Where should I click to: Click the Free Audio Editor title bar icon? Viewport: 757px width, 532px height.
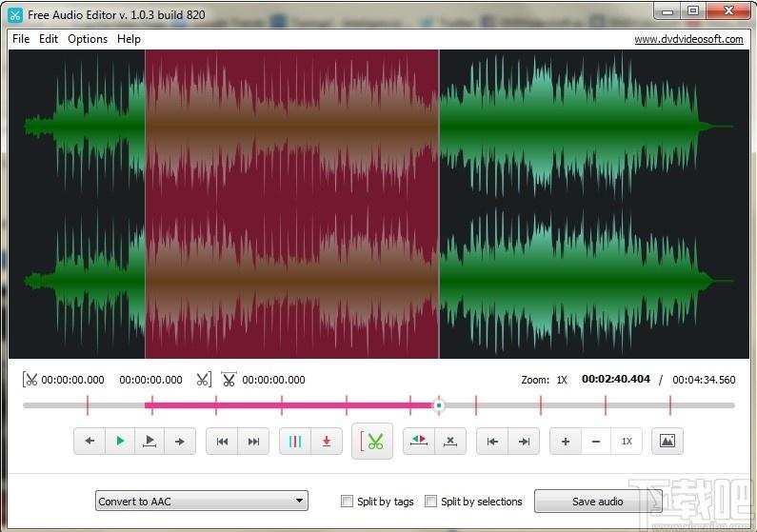tap(15, 15)
